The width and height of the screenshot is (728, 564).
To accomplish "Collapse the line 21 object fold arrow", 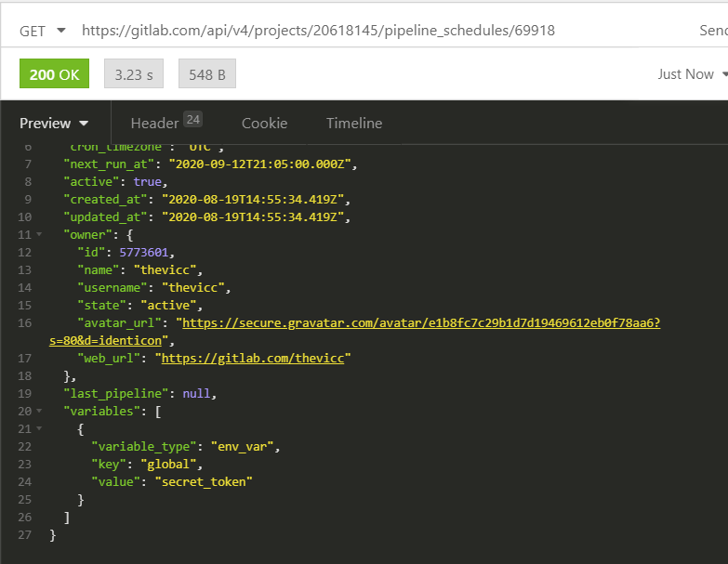I will (x=39, y=428).
